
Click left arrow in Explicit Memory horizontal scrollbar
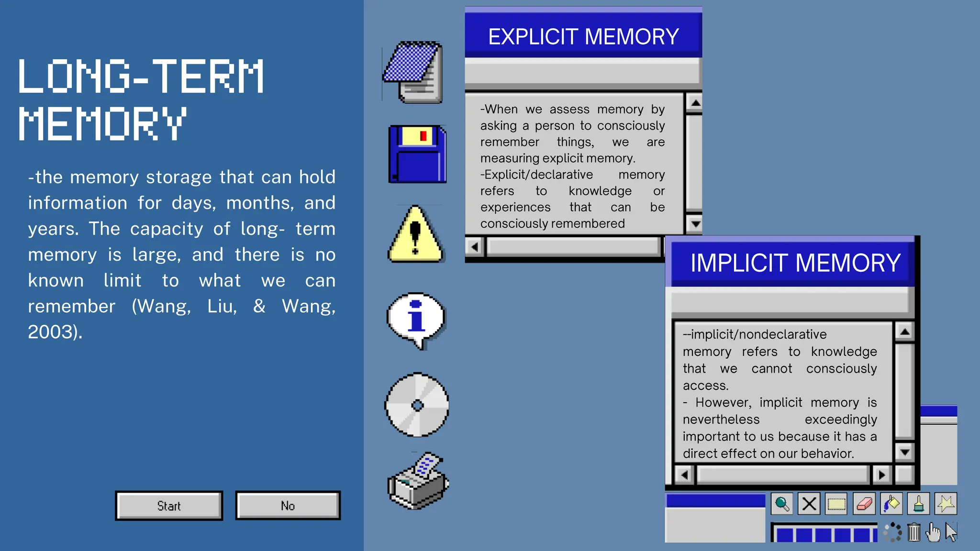click(x=474, y=247)
